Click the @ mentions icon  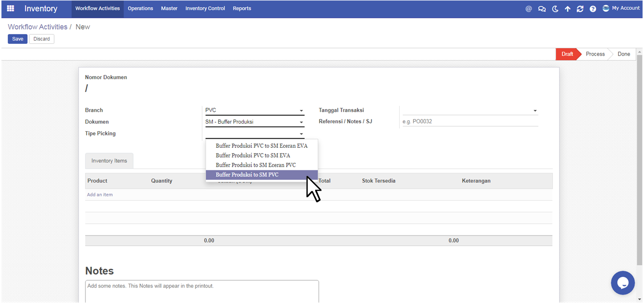pyautogui.click(x=528, y=8)
